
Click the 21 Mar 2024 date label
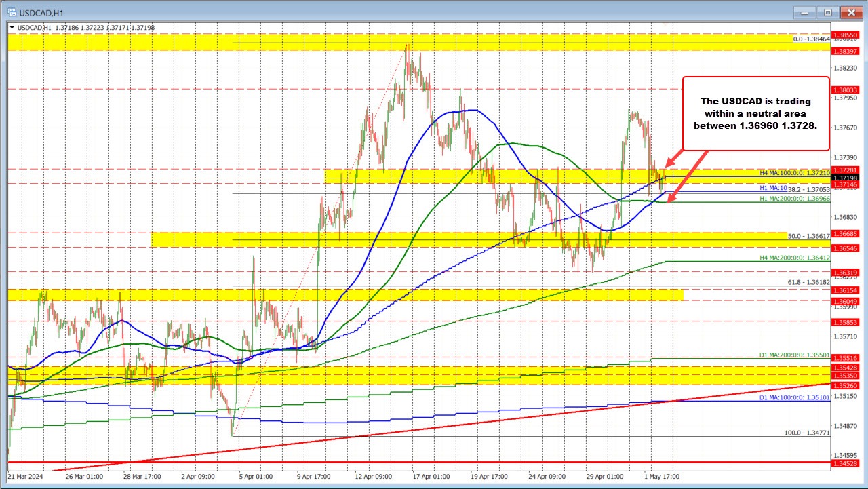pyautogui.click(x=26, y=477)
